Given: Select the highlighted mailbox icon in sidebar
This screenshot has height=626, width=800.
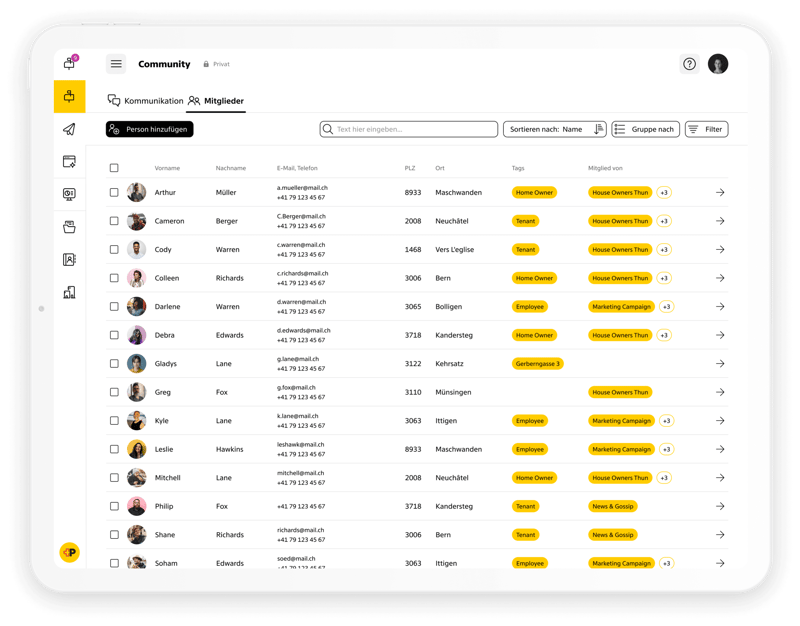Looking at the screenshot, I should [x=70, y=95].
